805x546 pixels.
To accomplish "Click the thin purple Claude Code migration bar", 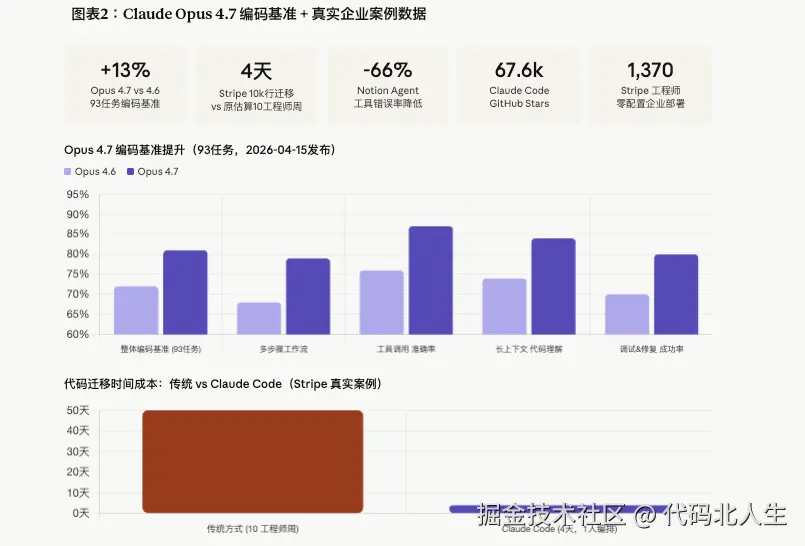I will point(559,509).
